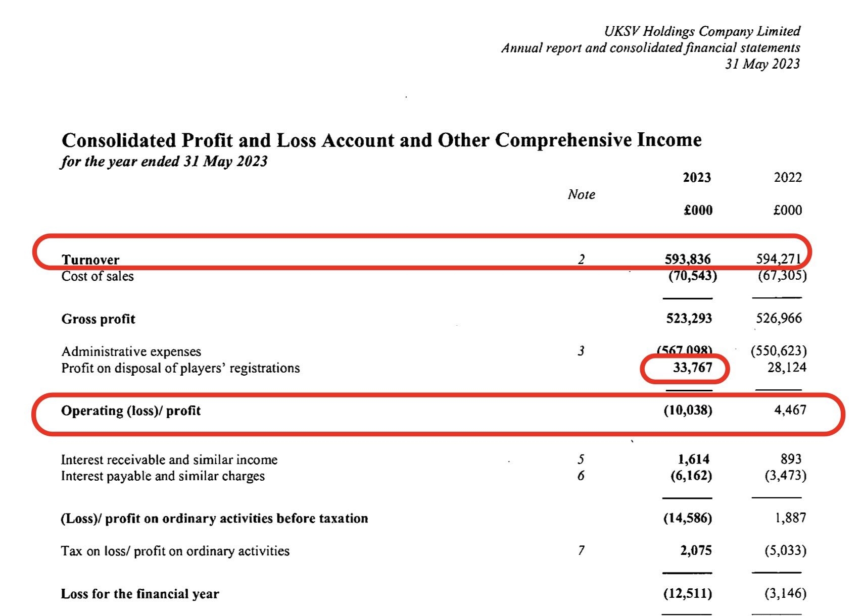Select Loss for the financial year label
This screenshot has height=616, width=862.
pos(140,594)
